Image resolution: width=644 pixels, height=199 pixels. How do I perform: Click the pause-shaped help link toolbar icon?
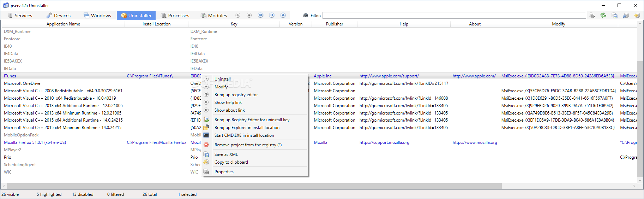click(x=272, y=16)
